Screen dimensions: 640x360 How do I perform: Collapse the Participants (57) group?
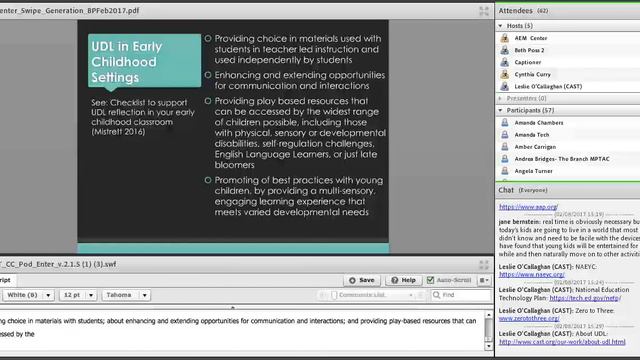[x=500, y=110]
